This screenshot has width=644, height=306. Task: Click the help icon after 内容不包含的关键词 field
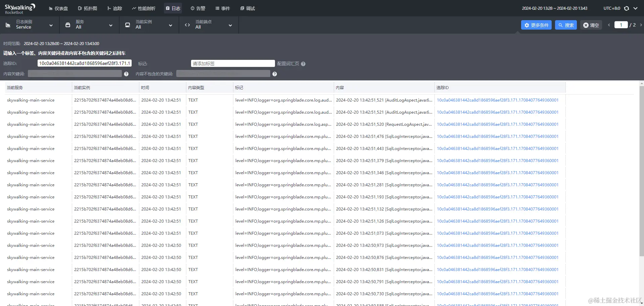(x=275, y=74)
